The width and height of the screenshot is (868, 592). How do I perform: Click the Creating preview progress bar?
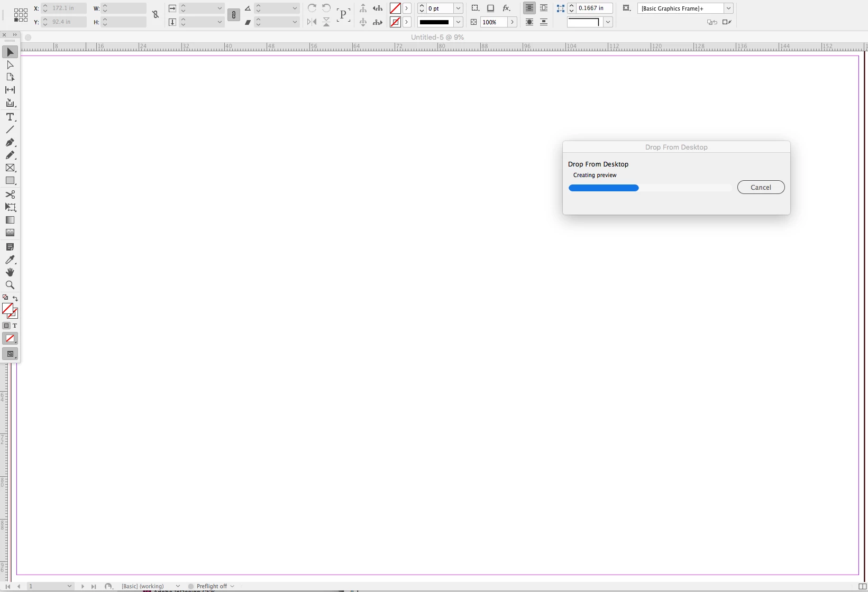tap(650, 188)
